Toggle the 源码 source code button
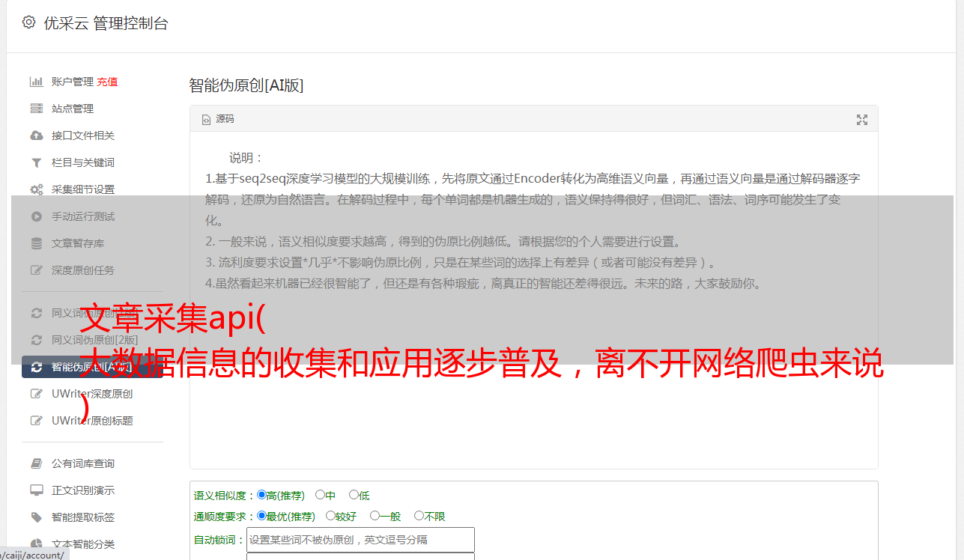This screenshot has height=560, width=964. (x=218, y=119)
